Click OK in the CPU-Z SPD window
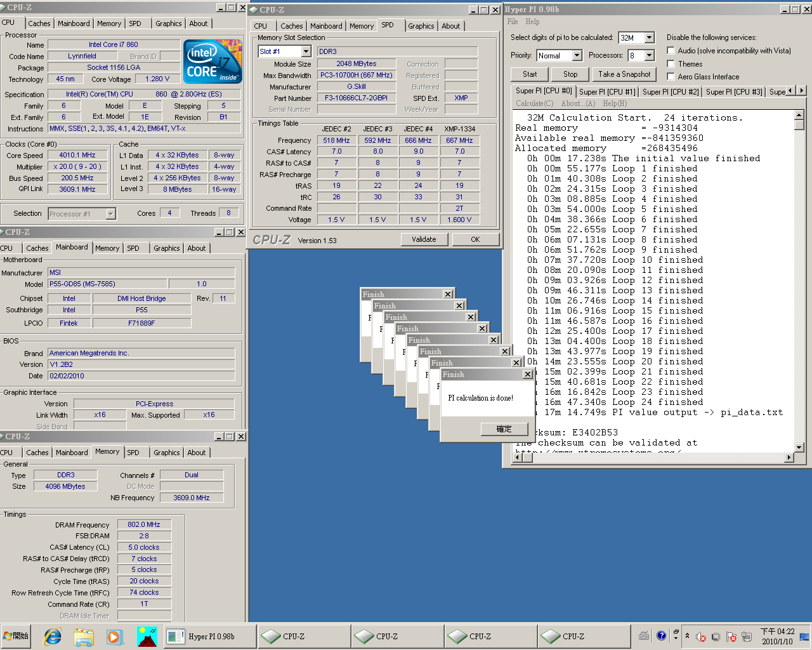 475,239
